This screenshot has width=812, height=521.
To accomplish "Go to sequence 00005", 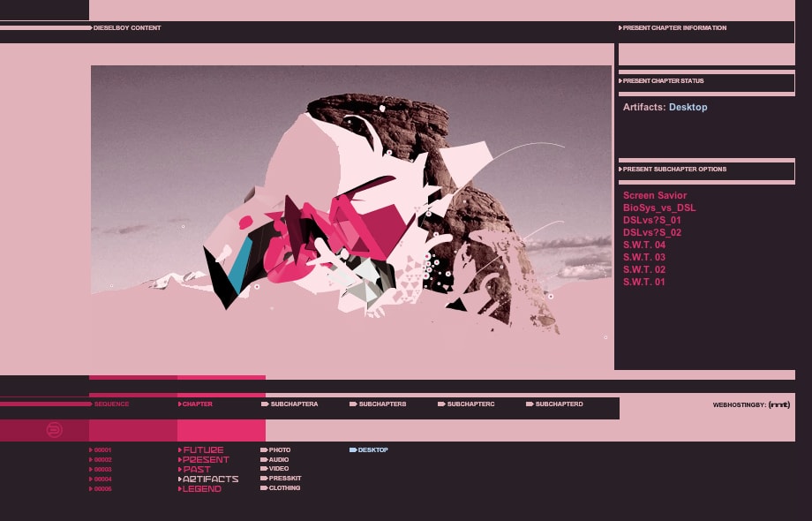I will point(101,489).
